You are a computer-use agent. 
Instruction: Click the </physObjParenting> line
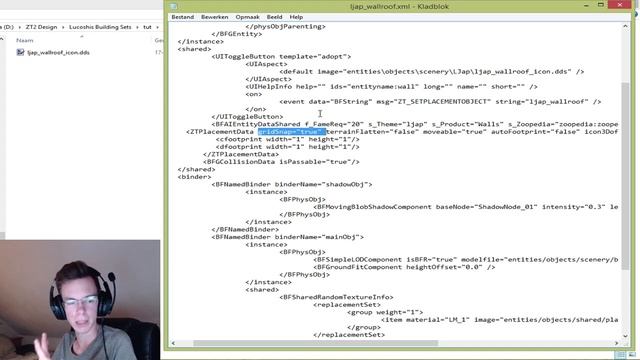point(285,27)
